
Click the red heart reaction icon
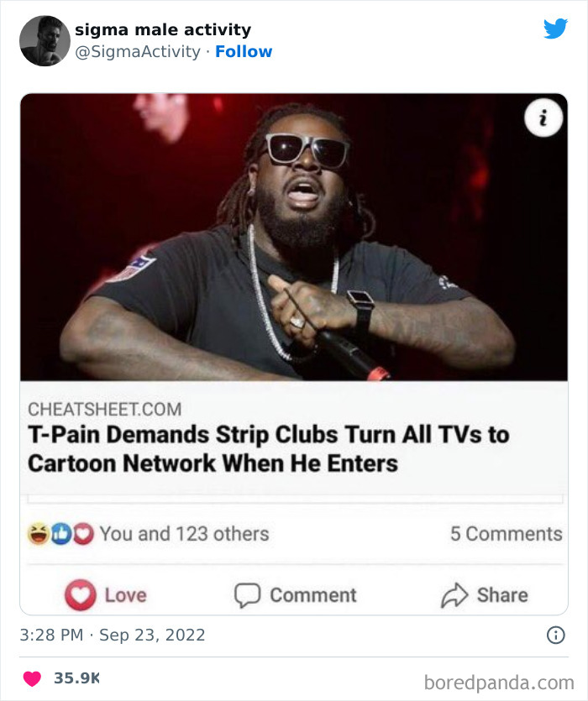click(x=83, y=534)
